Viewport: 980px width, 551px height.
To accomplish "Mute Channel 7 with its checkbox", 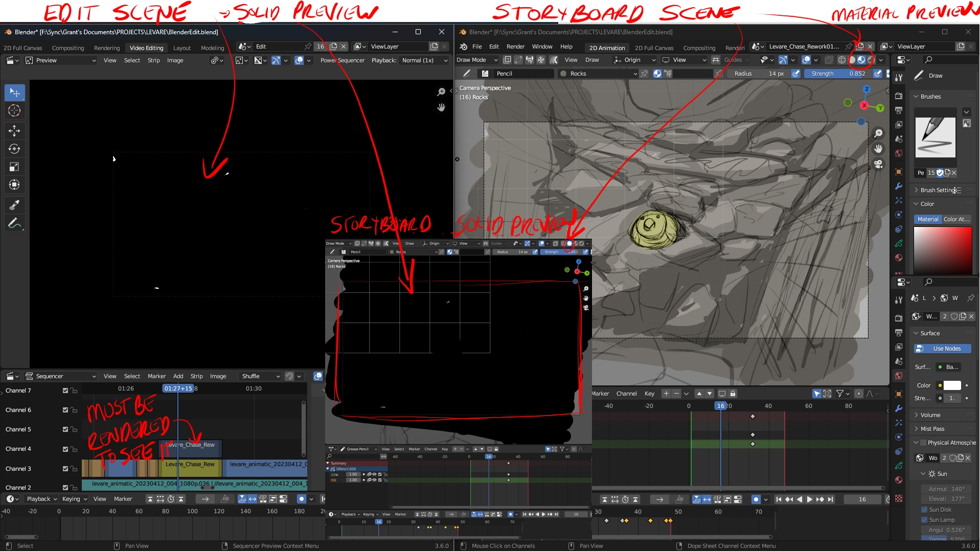I will pyautogui.click(x=65, y=391).
